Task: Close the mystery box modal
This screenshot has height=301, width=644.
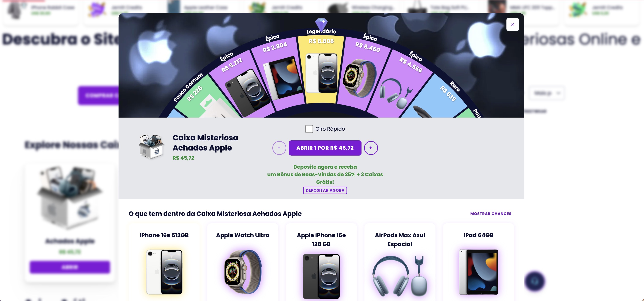Action: [513, 24]
